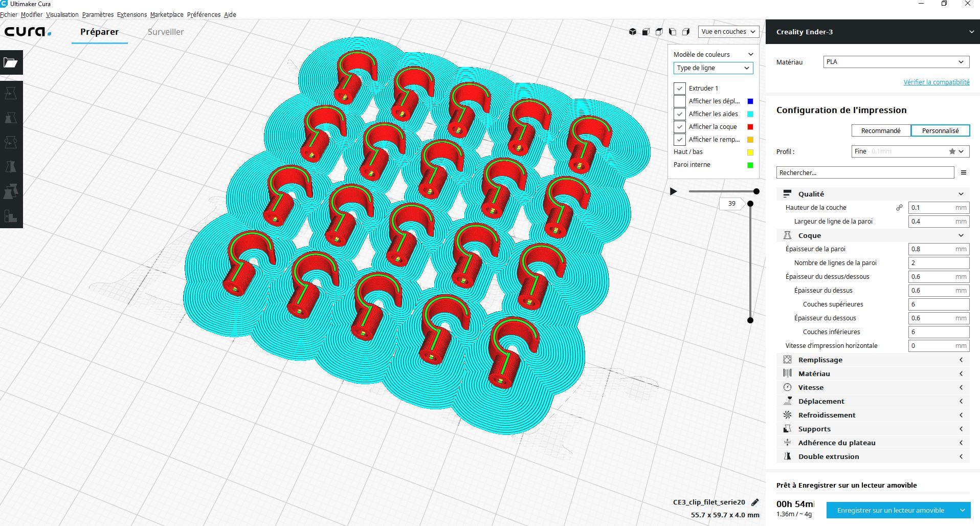Open a file with the folder icon

pos(11,62)
